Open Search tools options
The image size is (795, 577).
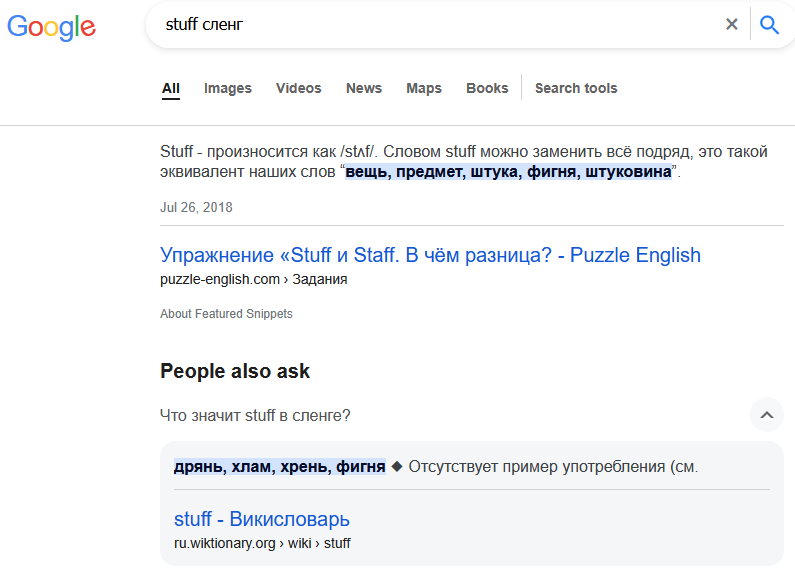coord(575,88)
